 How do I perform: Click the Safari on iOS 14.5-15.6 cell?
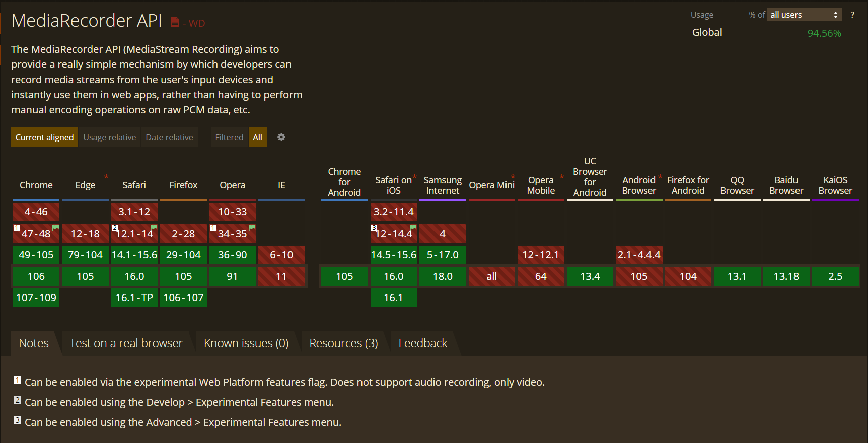(x=394, y=255)
